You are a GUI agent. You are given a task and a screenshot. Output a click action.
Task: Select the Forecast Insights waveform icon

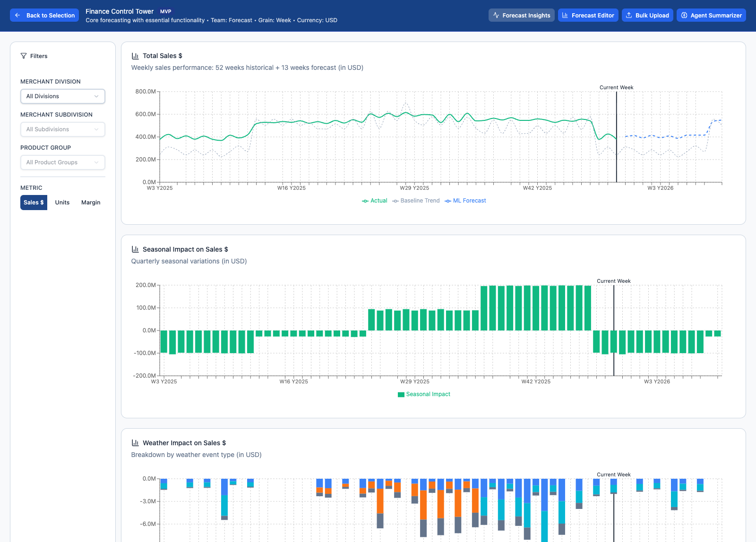click(497, 15)
